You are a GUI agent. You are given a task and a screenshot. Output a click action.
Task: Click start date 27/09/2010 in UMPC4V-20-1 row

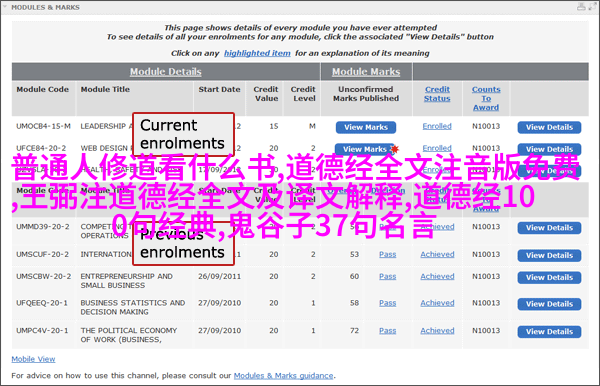click(x=219, y=331)
